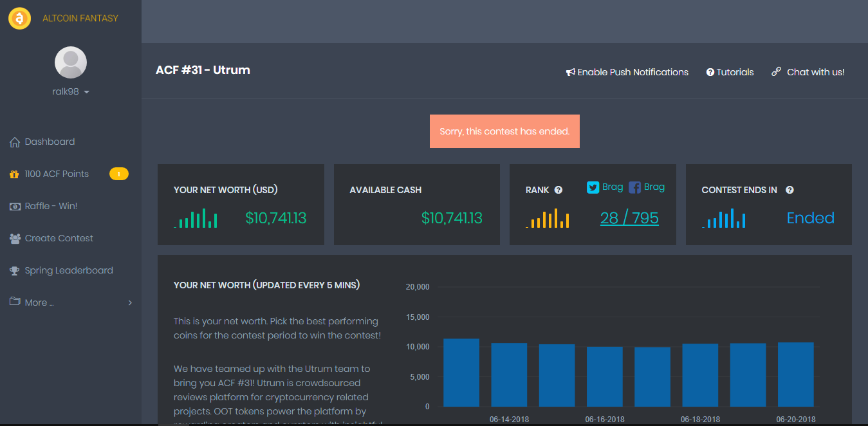
Task: Click the Rank help question icon
Action: [559, 190]
